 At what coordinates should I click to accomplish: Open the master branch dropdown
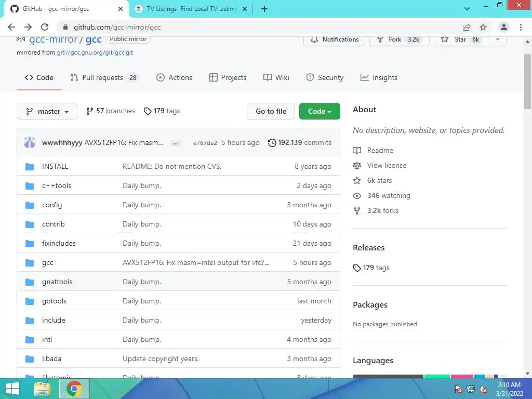(x=47, y=111)
